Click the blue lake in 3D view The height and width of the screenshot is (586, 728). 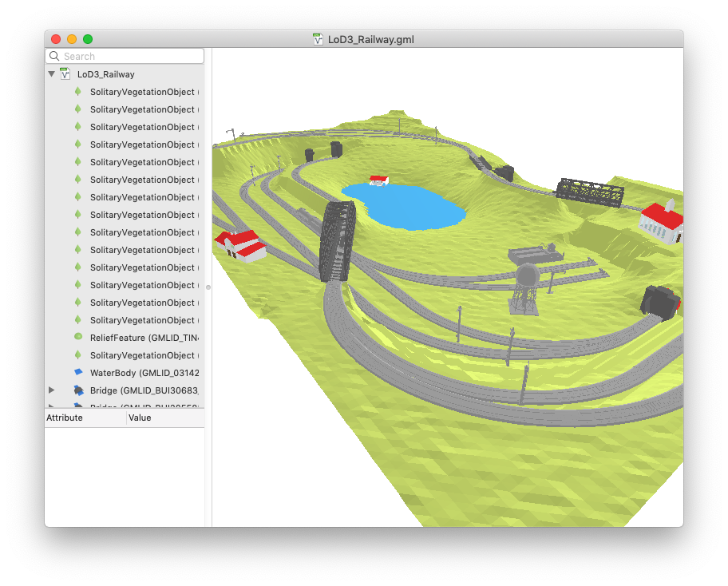(403, 207)
